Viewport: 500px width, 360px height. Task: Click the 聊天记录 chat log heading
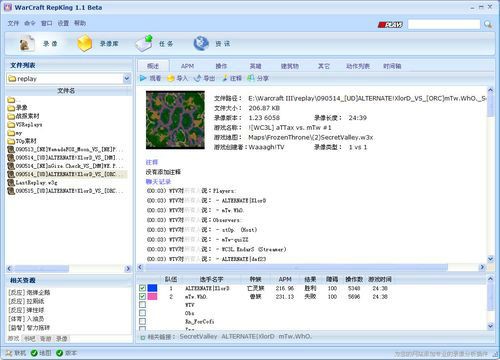(x=158, y=182)
